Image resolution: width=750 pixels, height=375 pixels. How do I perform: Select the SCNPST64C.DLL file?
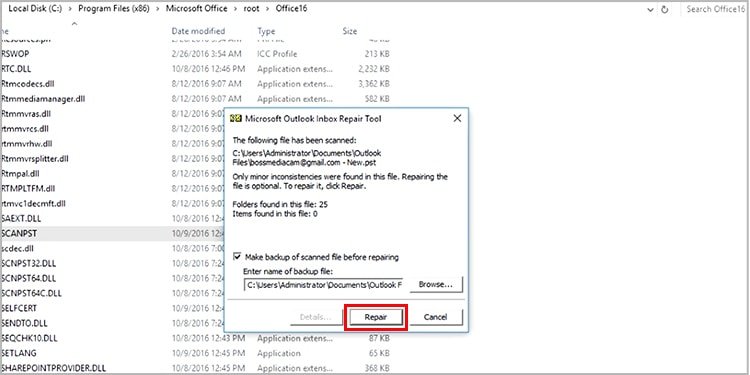(32, 293)
